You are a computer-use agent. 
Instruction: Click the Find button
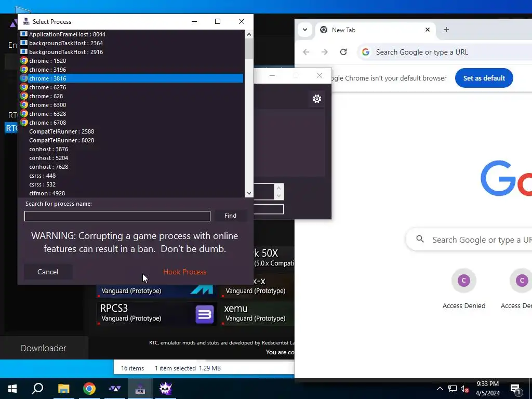point(230,216)
